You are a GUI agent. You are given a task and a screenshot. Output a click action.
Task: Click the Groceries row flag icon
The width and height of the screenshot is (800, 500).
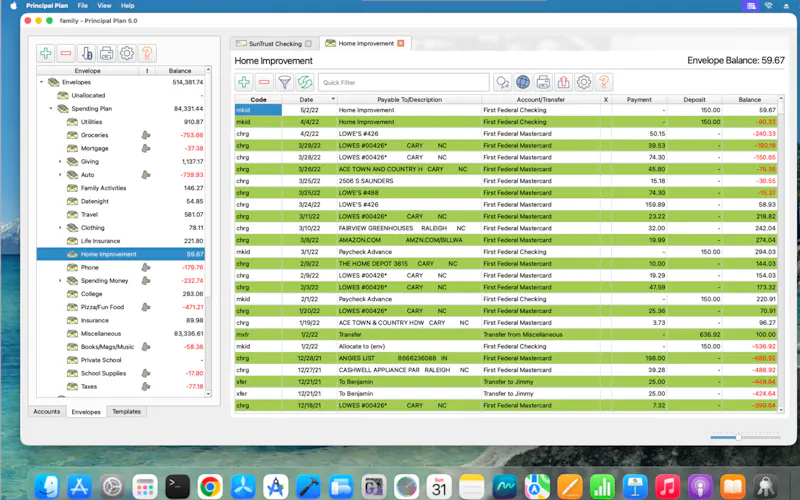(x=146, y=135)
